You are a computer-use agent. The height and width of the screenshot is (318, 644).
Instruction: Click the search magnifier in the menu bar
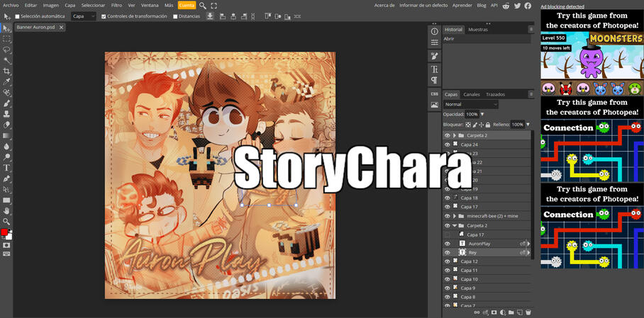(203, 6)
